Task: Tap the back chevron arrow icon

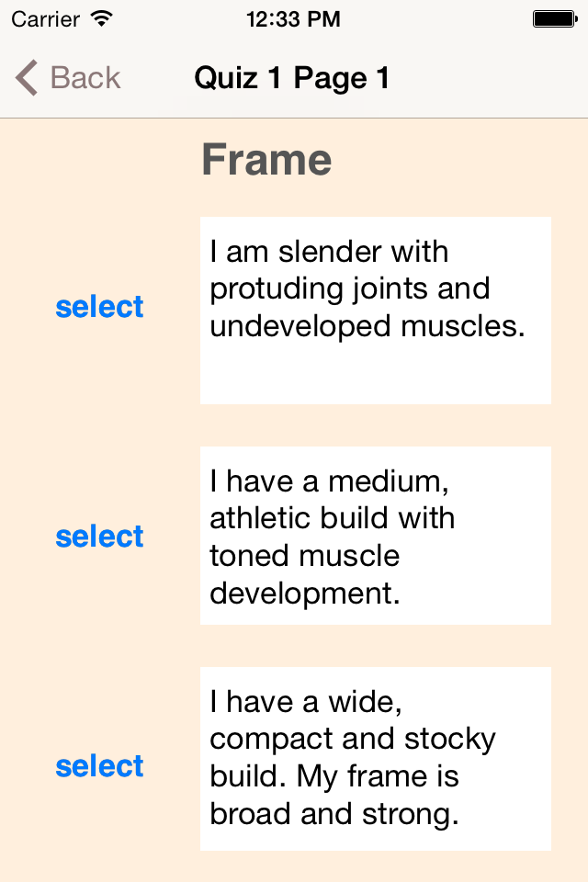Action: [27, 78]
